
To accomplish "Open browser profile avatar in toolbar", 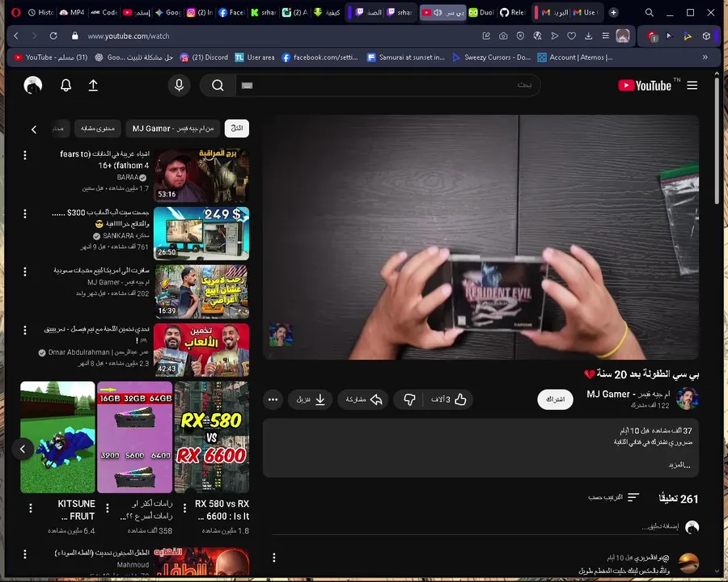I will 623,36.
